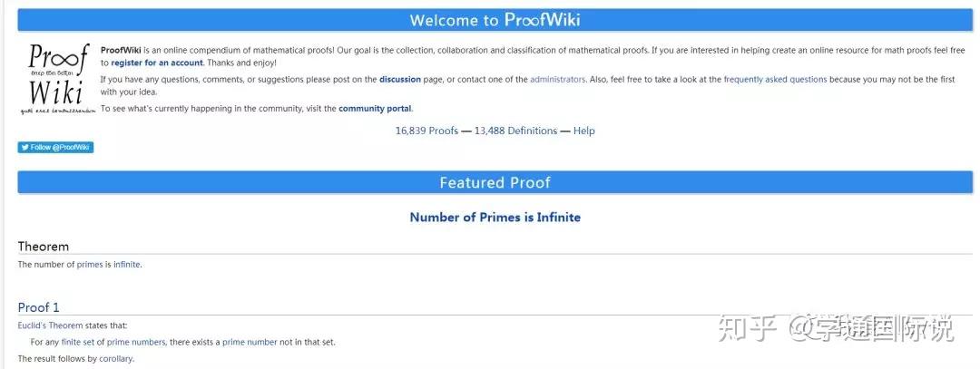980x369 pixels.
Task: Click the administrators link
Action: pyautogui.click(x=557, y=80)
